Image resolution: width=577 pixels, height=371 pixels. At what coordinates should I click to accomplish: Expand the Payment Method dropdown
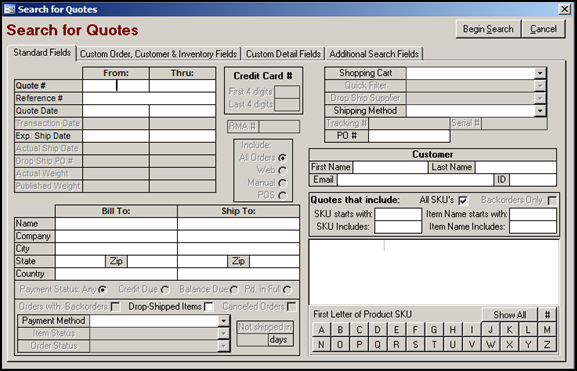tap(223, 321)
